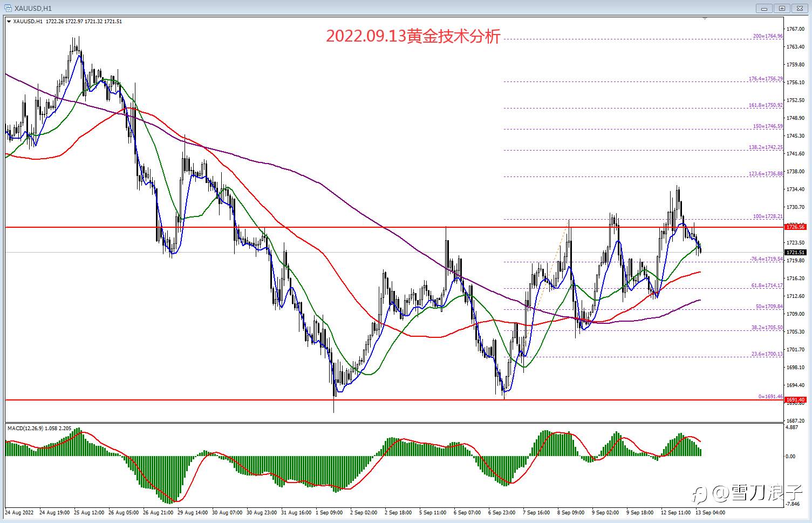Viewport: 812px width, 523px height.
Task: Click time axis label 13 Sep 04:00
Action: [x=710, y=512]
